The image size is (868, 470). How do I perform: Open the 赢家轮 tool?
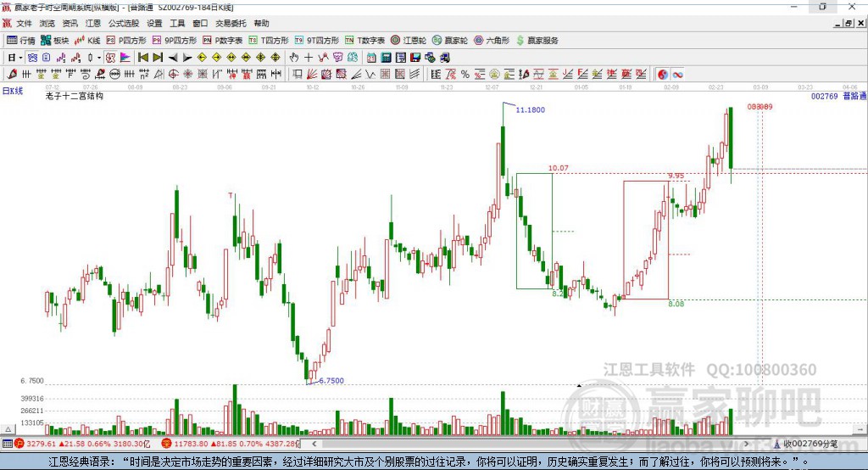click(450, 41)
